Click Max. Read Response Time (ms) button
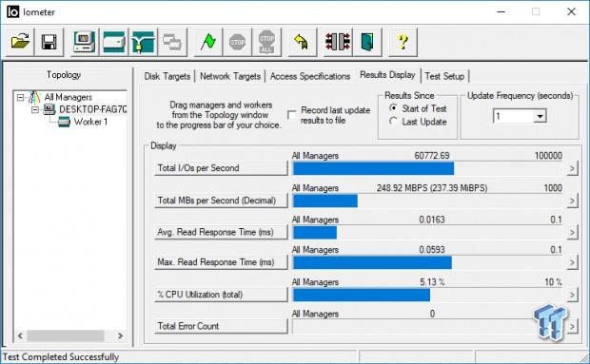 [221, 261]
